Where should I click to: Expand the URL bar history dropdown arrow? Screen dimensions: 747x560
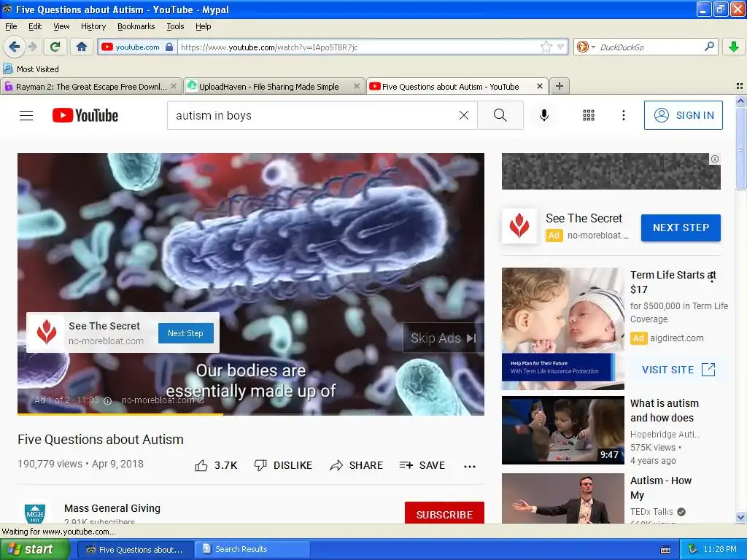[x=561, y=47]
